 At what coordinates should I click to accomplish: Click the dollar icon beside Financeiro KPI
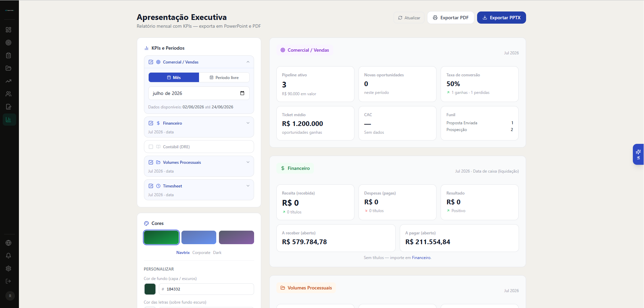point(158,123)
